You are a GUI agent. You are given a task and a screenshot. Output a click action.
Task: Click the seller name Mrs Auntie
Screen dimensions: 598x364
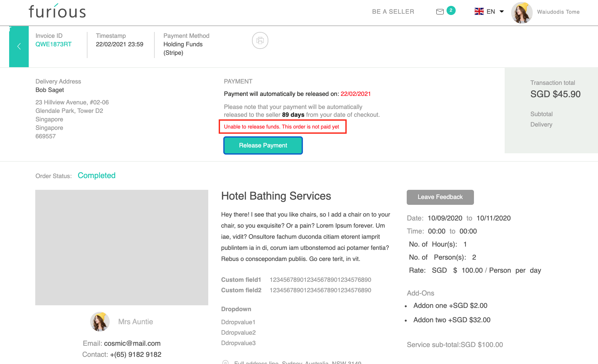click(135, 322)
